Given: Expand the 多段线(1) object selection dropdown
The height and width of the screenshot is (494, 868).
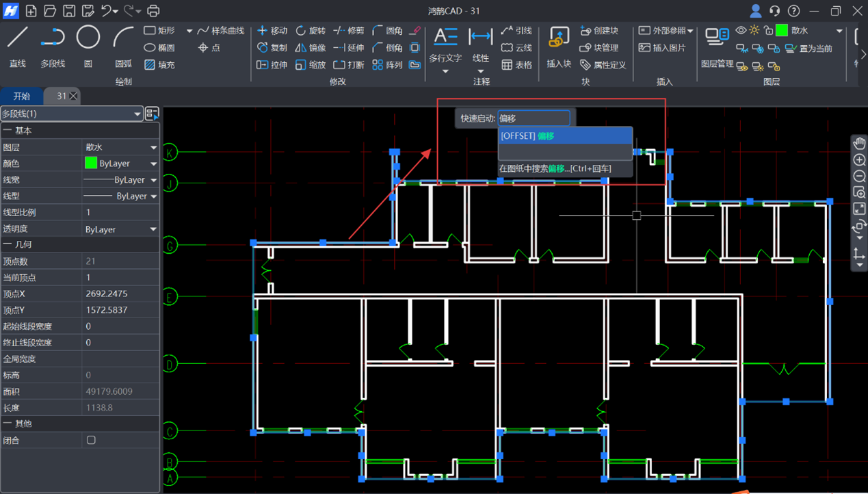Looking at the screenshot, I should coord(137,114).
